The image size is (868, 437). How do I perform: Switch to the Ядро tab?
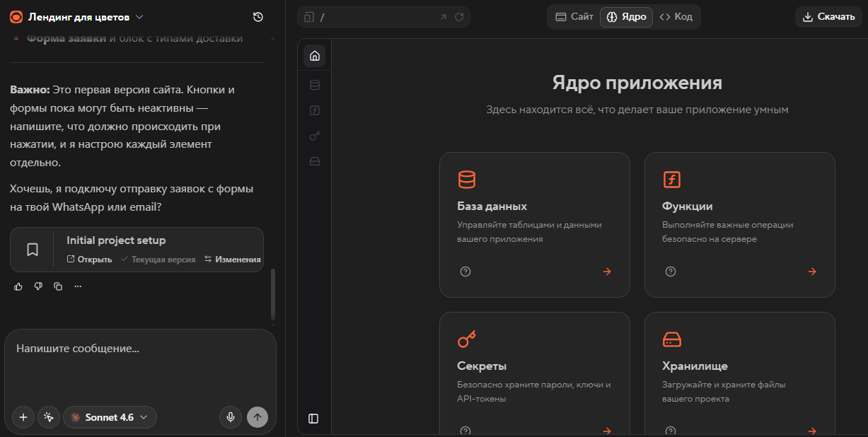point(626,17)
